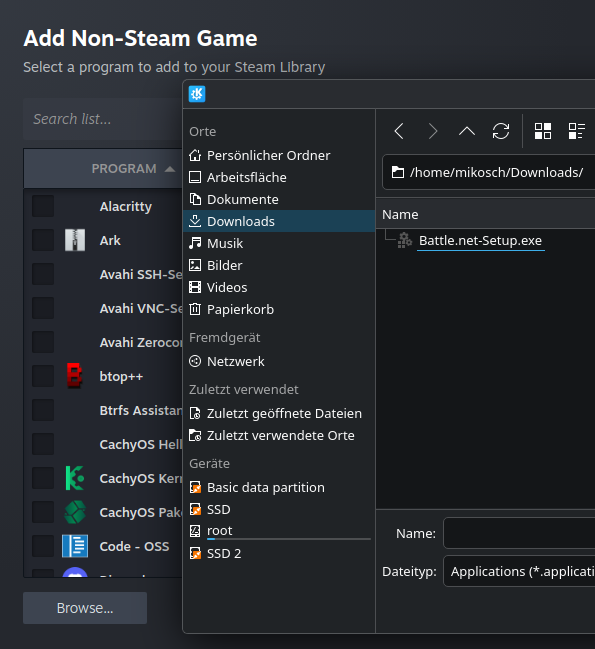Click the KDE logo in dialog titlebar
The height and width of the screenshot is (649, 595).
point(197,94)
